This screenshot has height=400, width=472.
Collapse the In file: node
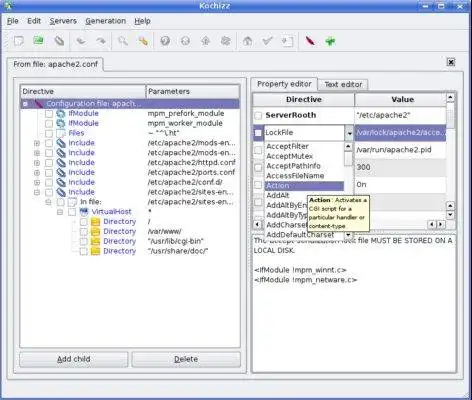click(x=49, y=202)
